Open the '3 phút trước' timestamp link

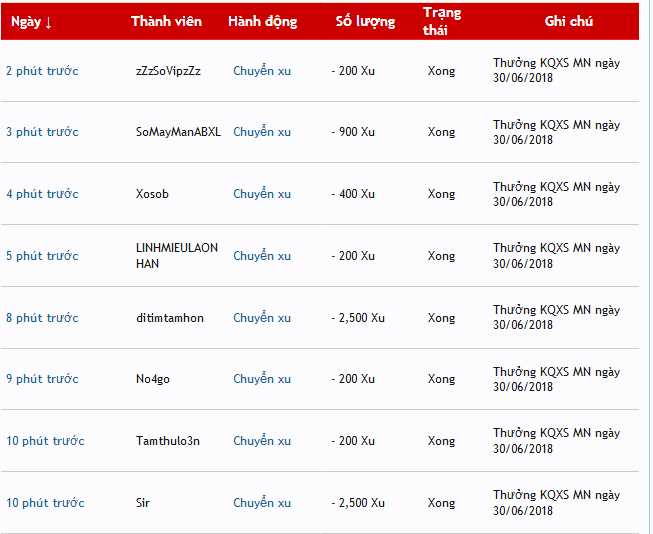pyautogui.click(x=42, y=132)
